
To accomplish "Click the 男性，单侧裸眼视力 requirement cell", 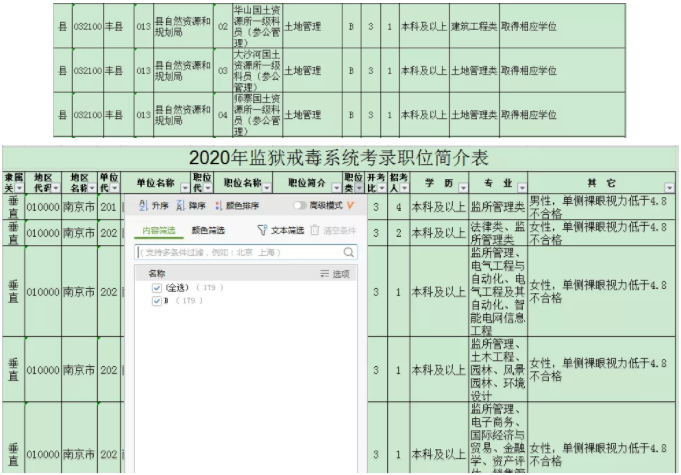I will point(602,207).
